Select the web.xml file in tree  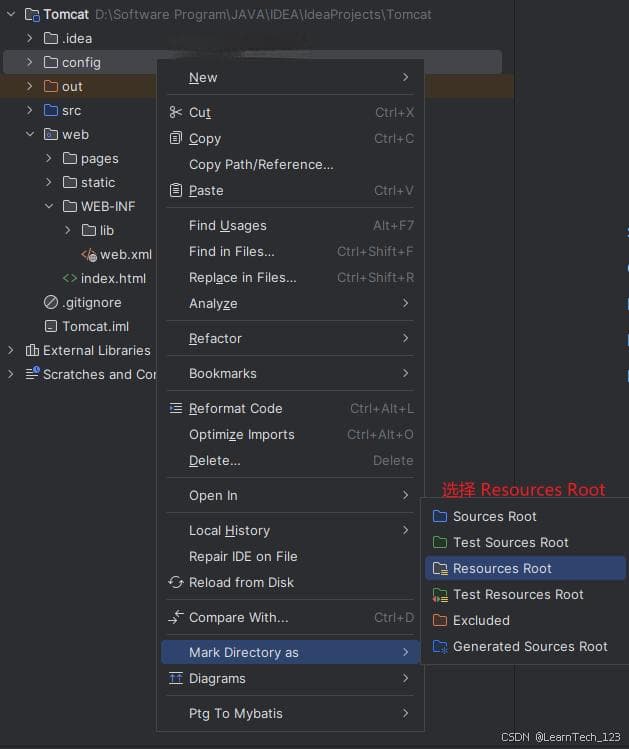[126, 255]
